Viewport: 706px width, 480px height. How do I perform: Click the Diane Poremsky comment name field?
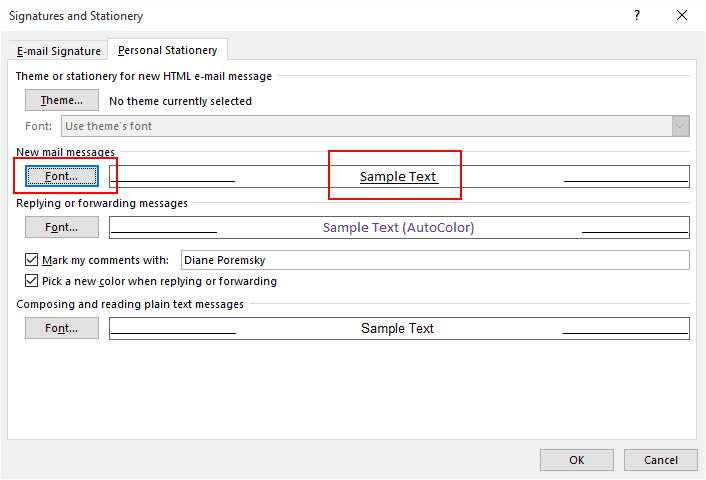[435, 260]
